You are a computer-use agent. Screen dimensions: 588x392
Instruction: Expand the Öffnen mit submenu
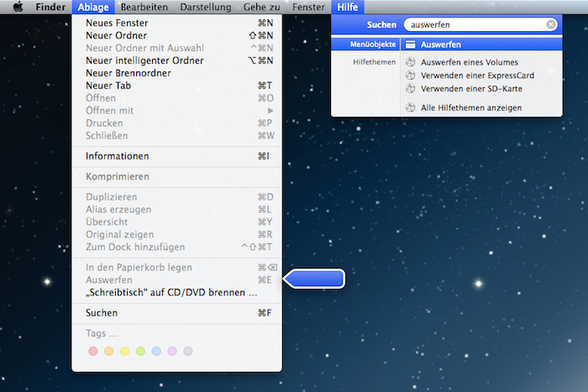[176, 111]
